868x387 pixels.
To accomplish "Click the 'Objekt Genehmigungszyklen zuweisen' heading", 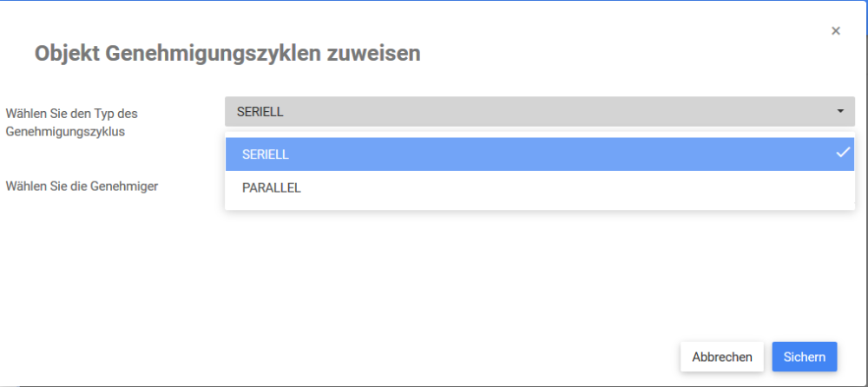I will coord(227,54).
